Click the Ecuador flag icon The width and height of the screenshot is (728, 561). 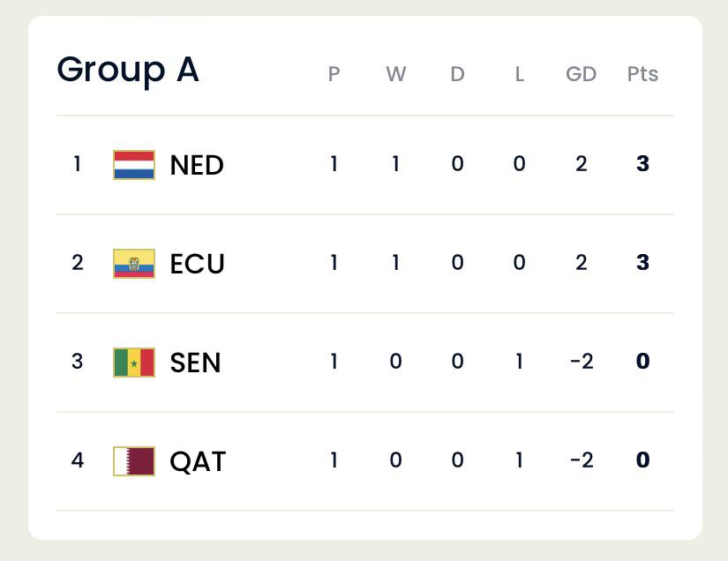coord(134,264)
